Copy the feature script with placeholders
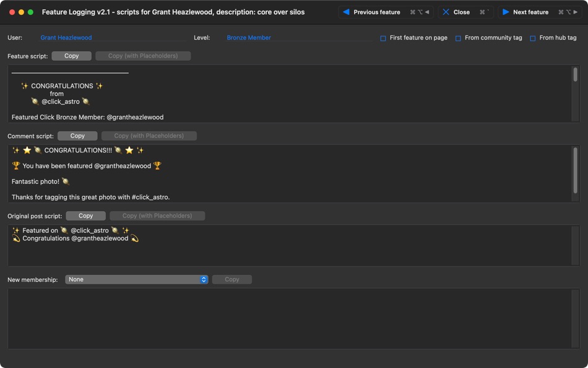This screenshot has height=368, width=588. point(141,56)
